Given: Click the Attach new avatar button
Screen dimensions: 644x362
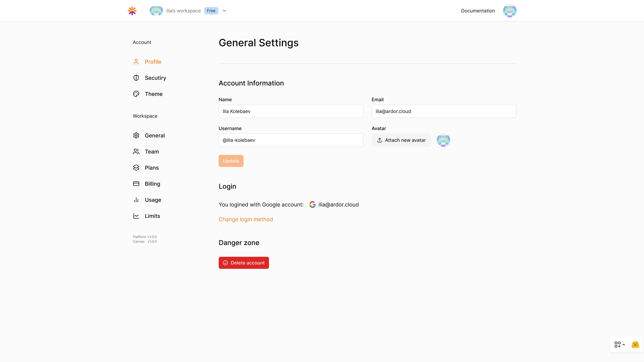Looking at the screenshot, I should [401, 140].
